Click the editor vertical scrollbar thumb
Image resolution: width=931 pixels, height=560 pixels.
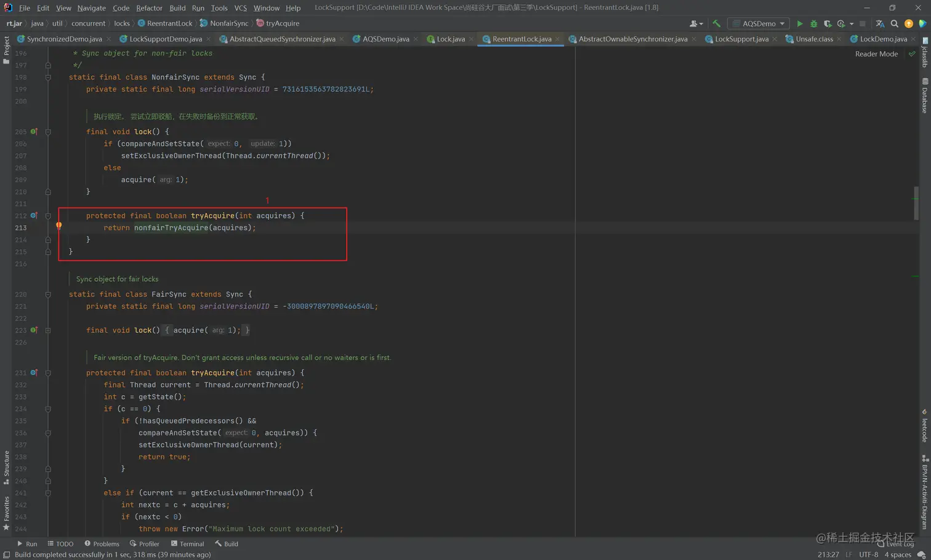coord(916,203)
